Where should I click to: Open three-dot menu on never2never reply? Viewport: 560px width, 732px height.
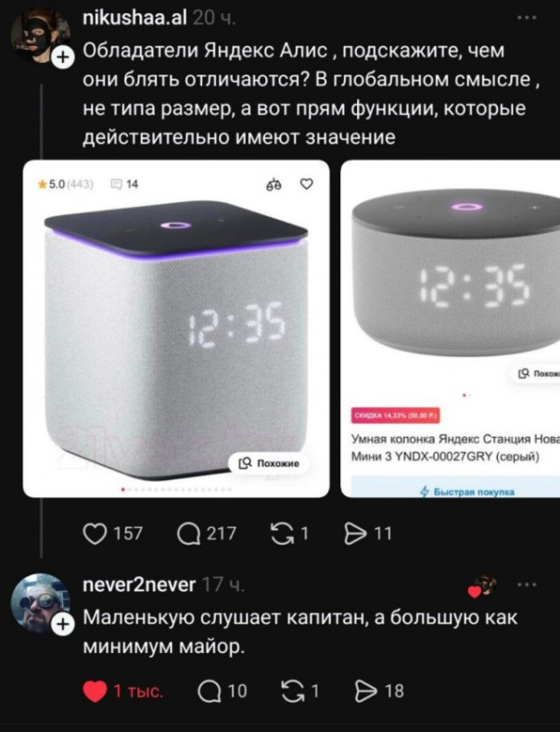(x=528, y=584)
